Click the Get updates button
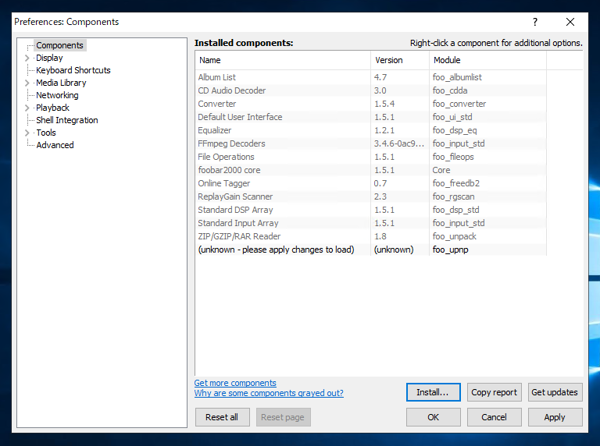 554,392
